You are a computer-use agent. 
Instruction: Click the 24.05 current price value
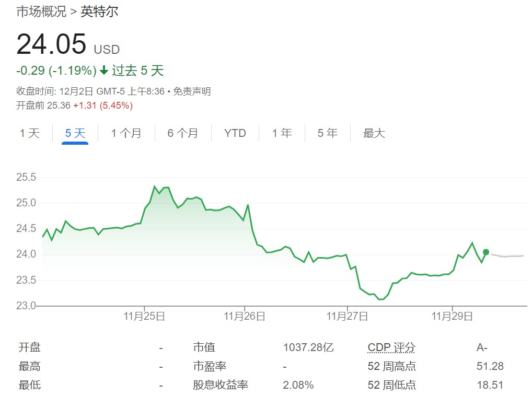tap(51, 44)
